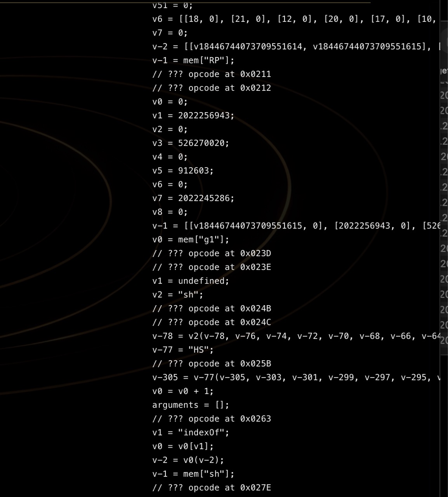Select the 'v4 = 0;' line
This screenshot has width=448, height=497.
pos(170,157)
